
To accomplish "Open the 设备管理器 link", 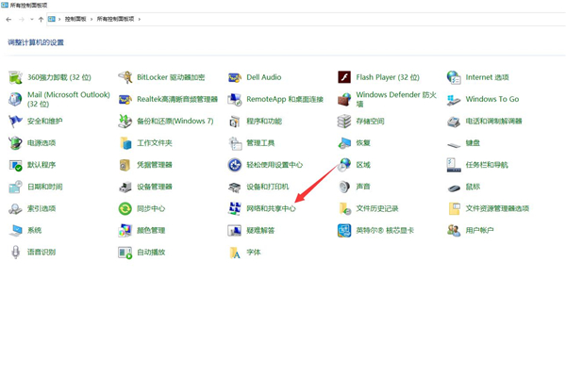I will click(x=155, y=187).
